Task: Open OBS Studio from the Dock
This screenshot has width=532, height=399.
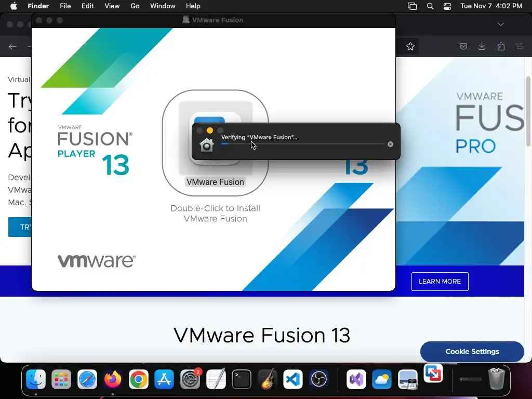Action: pos(318,379)
